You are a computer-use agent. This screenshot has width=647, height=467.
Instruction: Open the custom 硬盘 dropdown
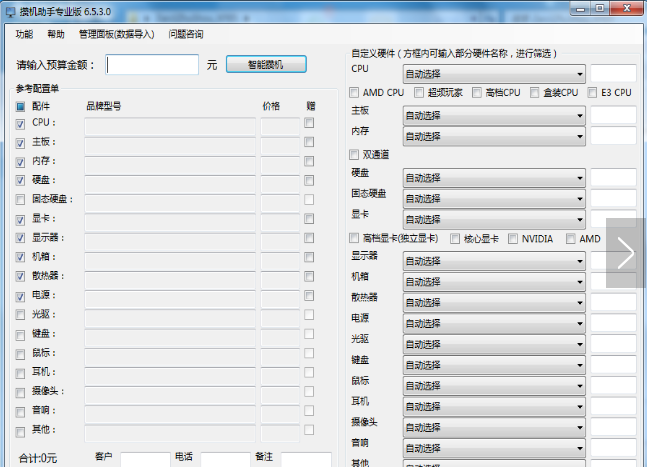pyautogui.click(x=494, y=178)
